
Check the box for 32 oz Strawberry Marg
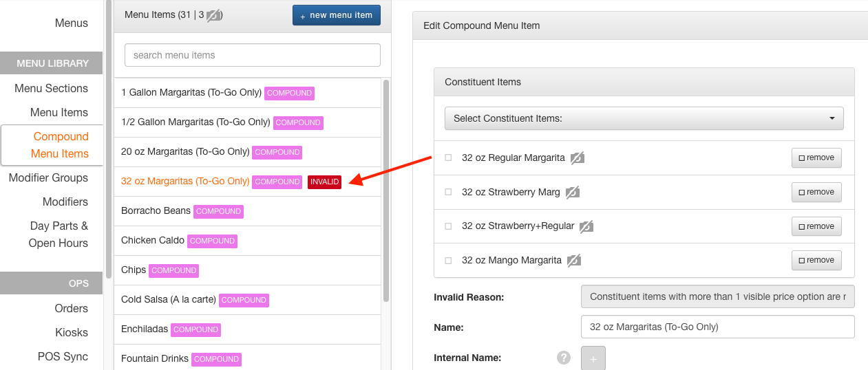(448, 192)
